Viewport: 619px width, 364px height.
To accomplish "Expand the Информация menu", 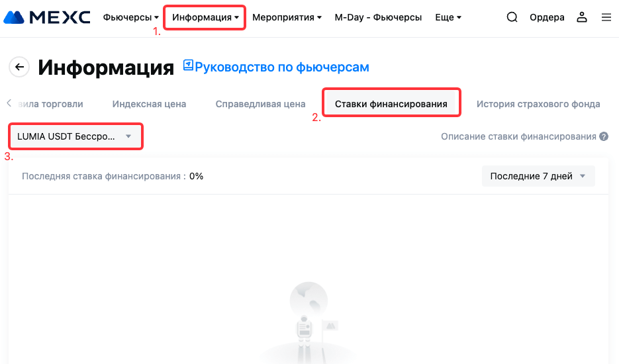I will pyautogui.click(x=205, y=17).
